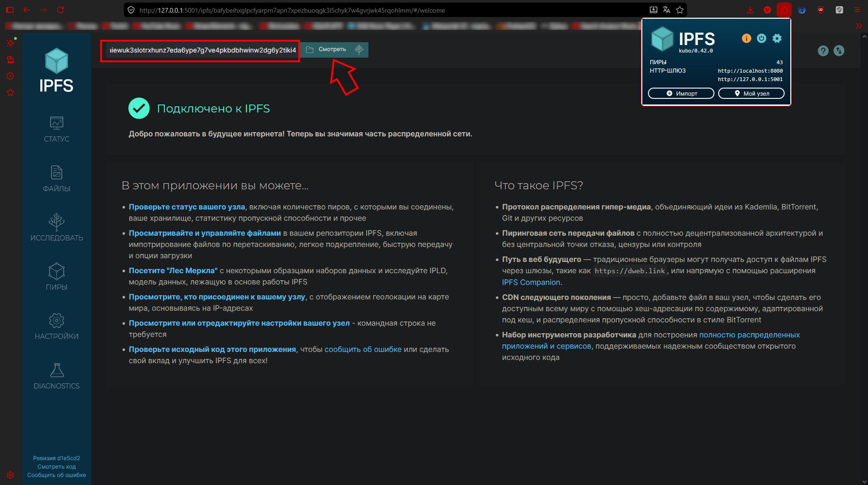Screen dimensions: 868x485
Task: Click the synced devices icon in browser sidebar
Action: (10, 60)
